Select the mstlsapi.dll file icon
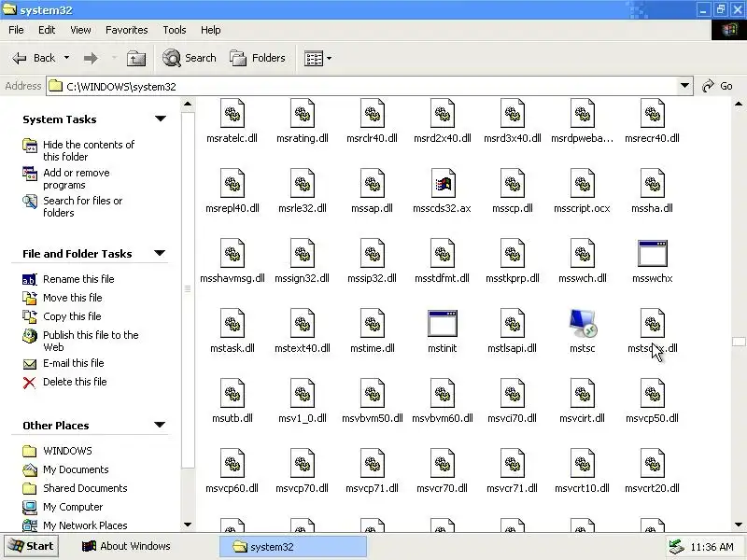This screenshot has width=747, height=560. [x=512, y=323]
